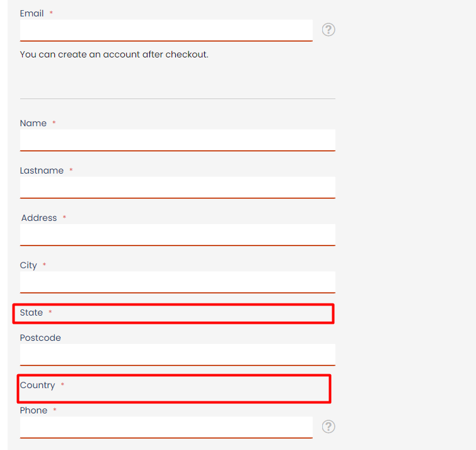The width and height of the screenshot is (476, 450).
Task: Click the Email field label
Action: pos(32,13)
